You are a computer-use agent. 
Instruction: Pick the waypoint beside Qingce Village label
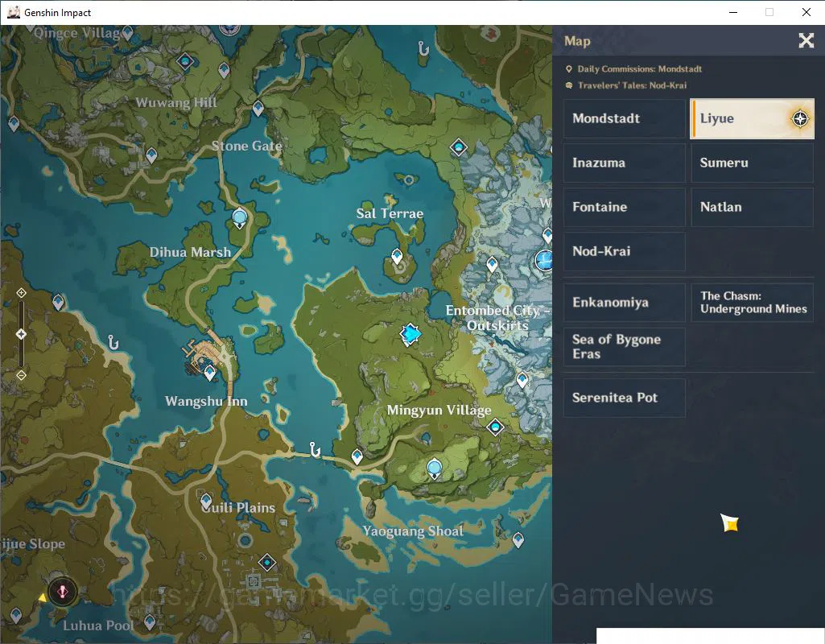coord(128,34)
